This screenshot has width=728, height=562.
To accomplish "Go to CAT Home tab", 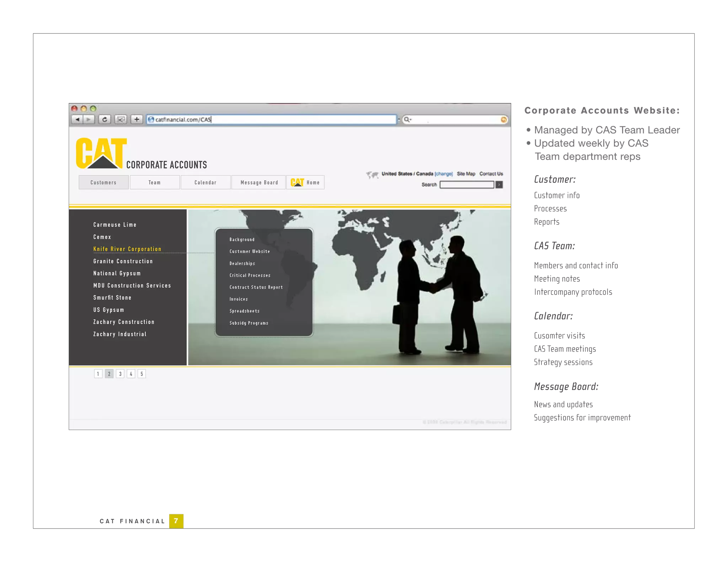I will (x=305, y=183).
